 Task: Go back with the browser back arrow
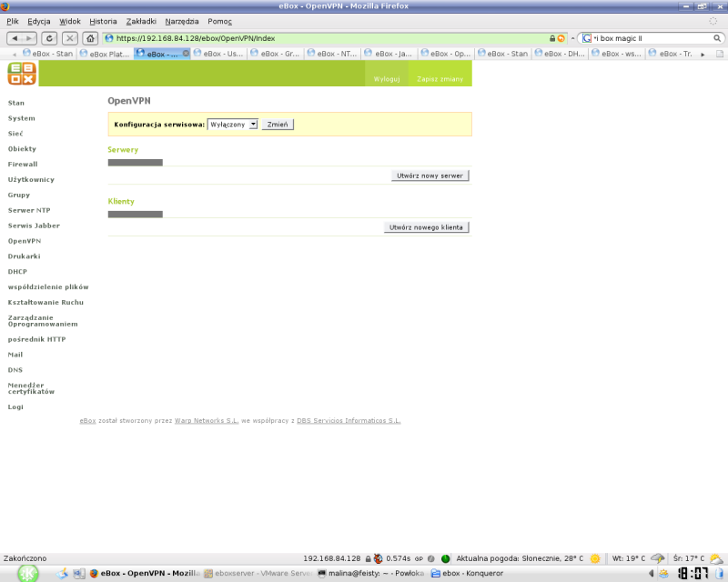tap(15, 38)
